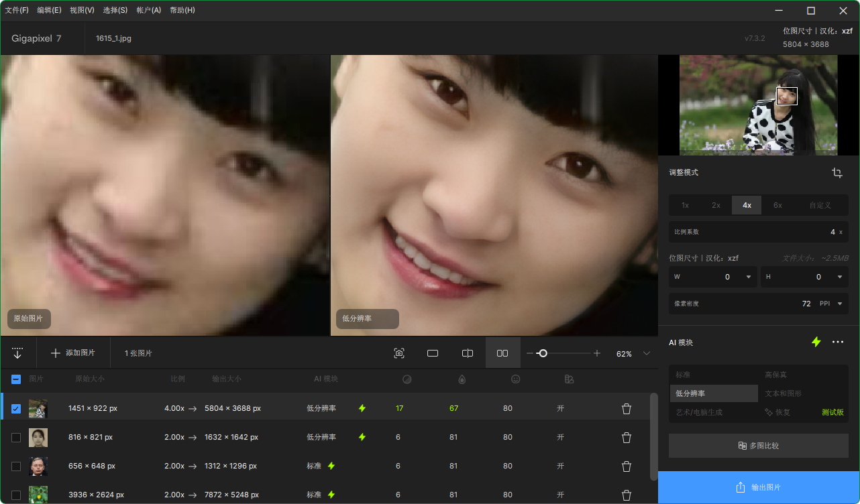Click the 1615_1.jpg file name tab
This screenshot has height=504, width=860.
point(113,38)
